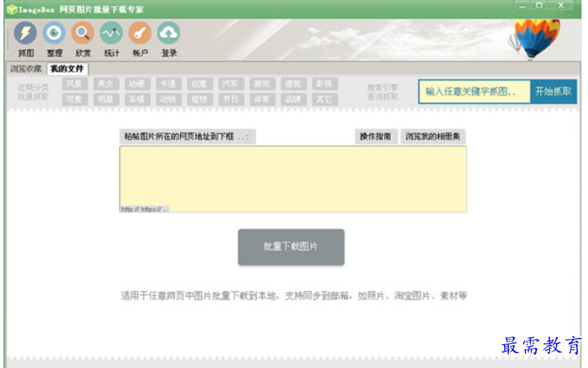Close the ImageBox window
The height and width of the screenshot is (368, 588).
(561, 5)
